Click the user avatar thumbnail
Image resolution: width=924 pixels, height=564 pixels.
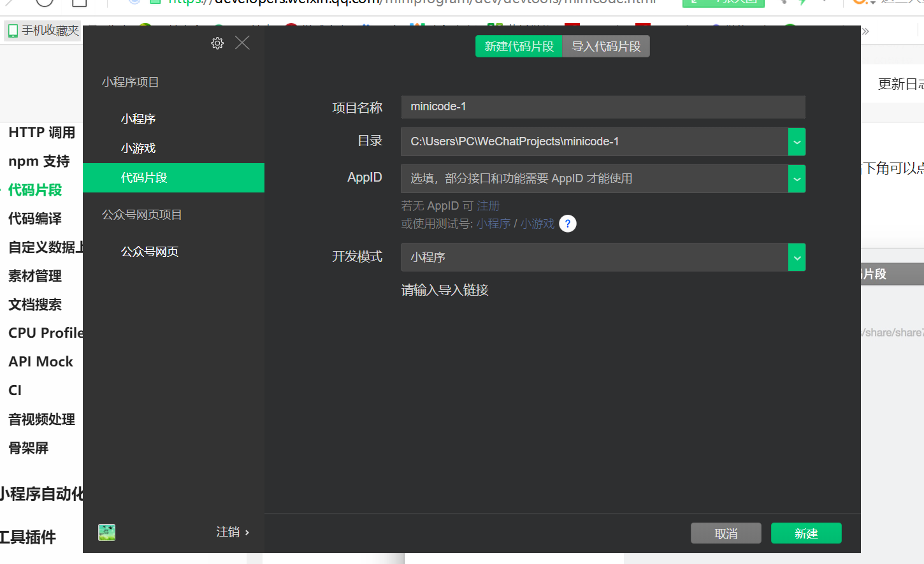click(107, 532)
